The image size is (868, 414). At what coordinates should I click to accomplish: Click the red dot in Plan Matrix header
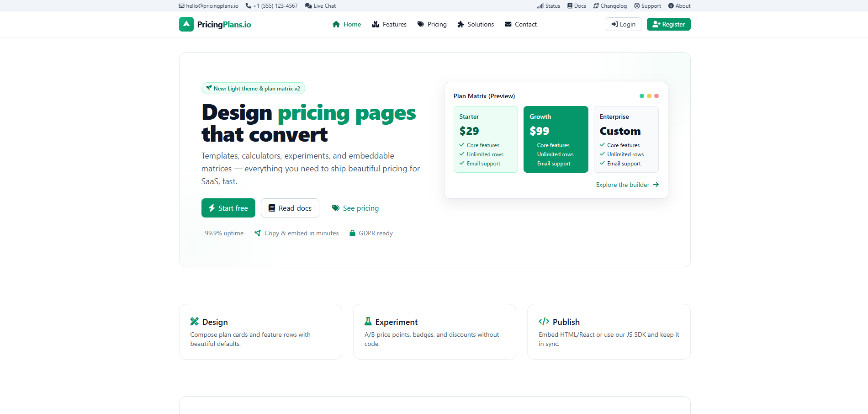point(656,96)
